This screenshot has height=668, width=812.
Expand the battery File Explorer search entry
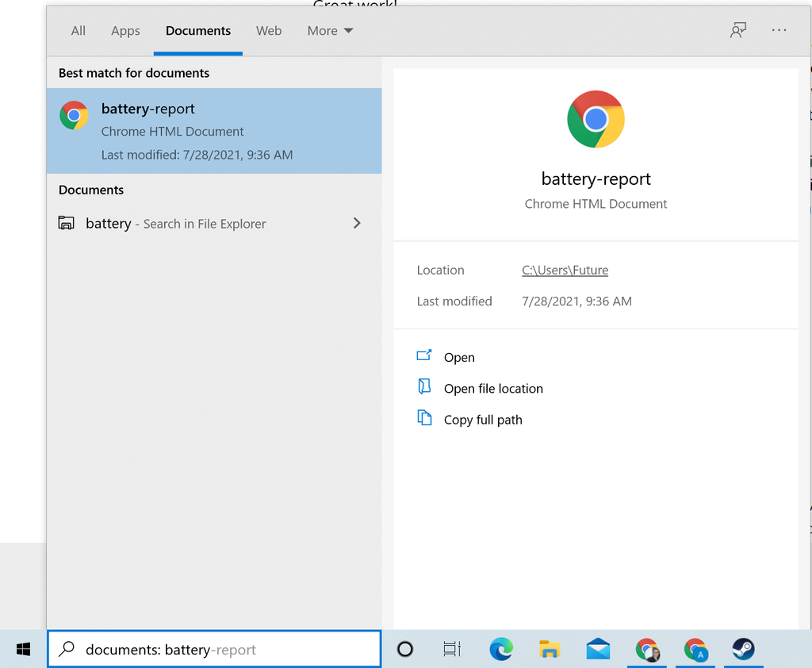(x=357, y=223)
